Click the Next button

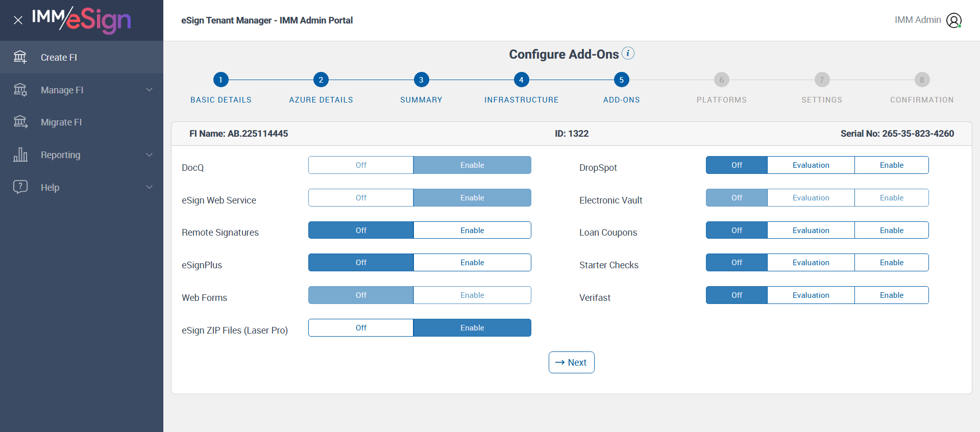pos(572,362)
